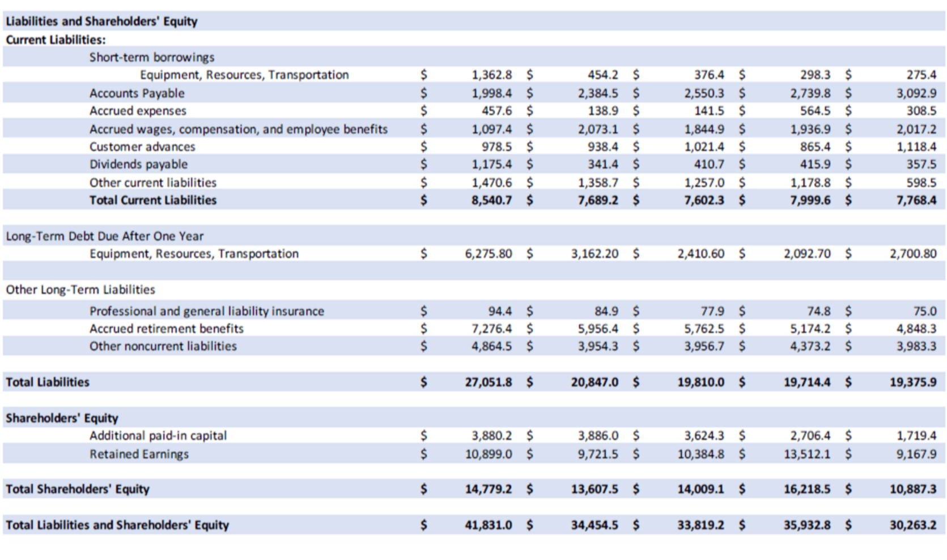Image resolution: width=947 pixels, height=560 pixels.
Task: Select Total Current Liabilities value 8,540.7
Action: [491, 200]
